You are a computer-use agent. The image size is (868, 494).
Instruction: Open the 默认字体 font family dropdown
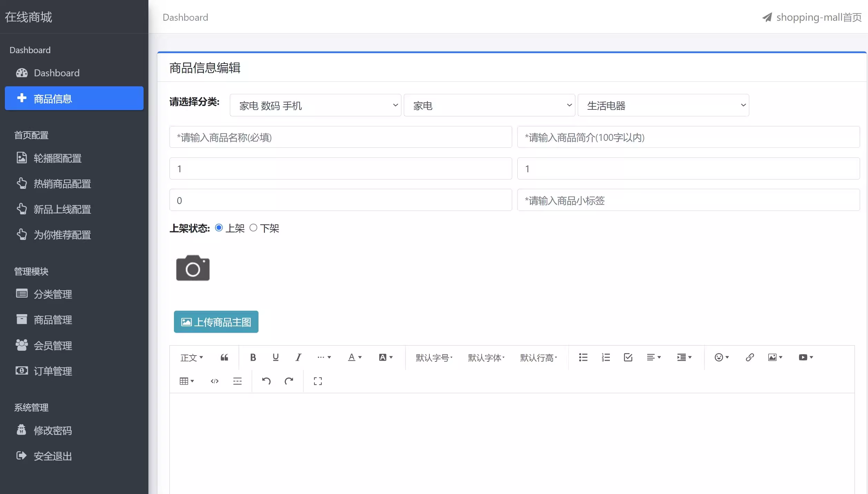486,358
